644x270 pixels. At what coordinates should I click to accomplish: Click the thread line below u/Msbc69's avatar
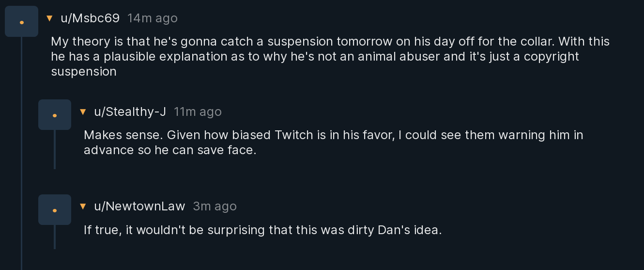click(21, 145)
